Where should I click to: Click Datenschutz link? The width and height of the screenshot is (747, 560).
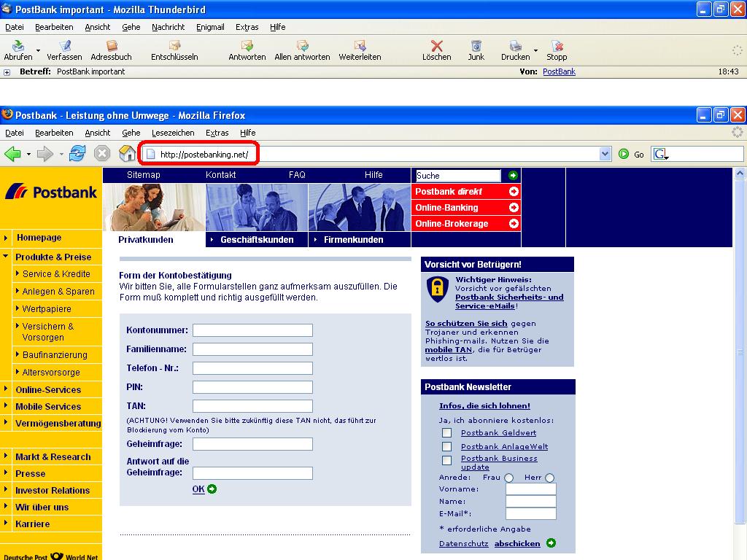463,543
